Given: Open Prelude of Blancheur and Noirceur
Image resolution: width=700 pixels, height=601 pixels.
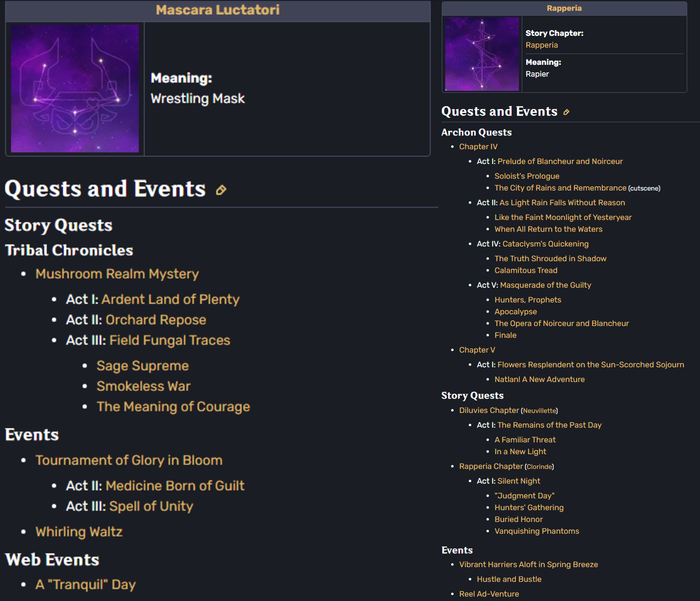Looking at the screenshot, I should (x=560, y=162).
